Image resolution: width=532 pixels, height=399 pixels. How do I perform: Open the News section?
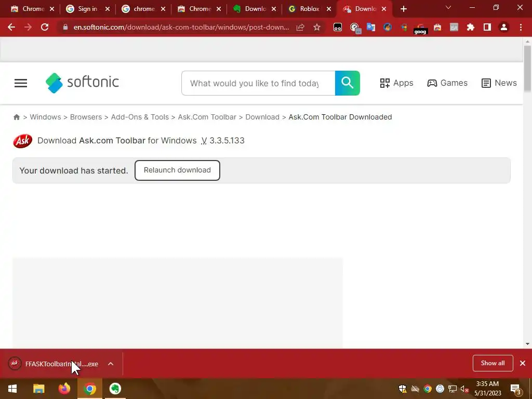[499, 83]
